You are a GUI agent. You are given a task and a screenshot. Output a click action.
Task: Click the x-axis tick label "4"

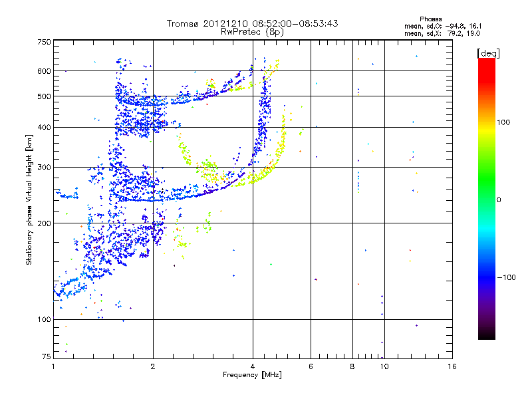tap(253, 366)
